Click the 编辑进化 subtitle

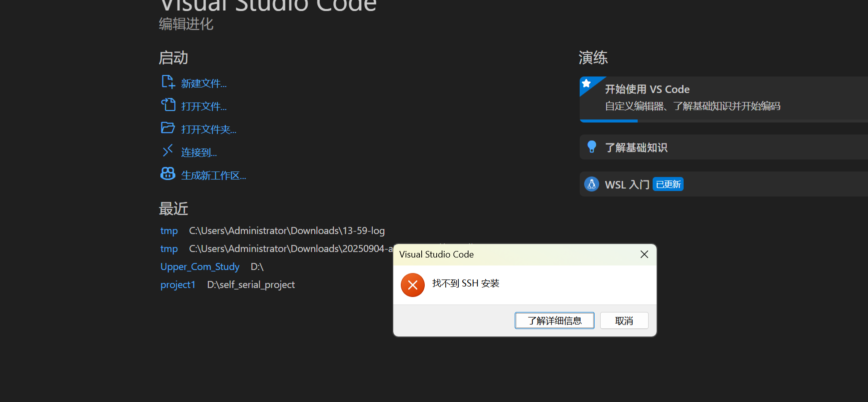[186, 24]
